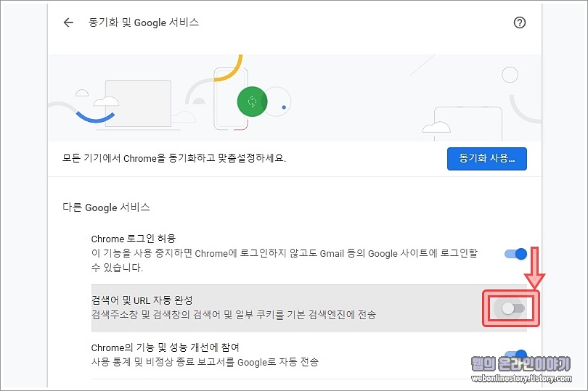Click the 이 기능을 사용 중지하면 description
This screenshot has height=391, width=588.
pyautogui.click(x=285, y=260)
